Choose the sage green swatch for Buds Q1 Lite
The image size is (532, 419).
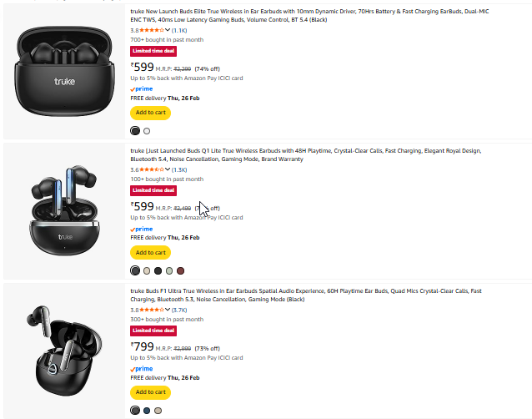click(x=169, y=270)
